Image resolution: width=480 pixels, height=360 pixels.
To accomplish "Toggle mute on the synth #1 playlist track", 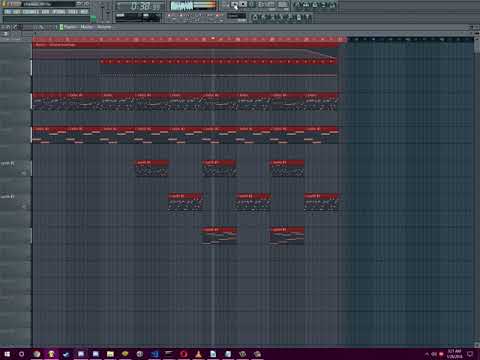I will [24, 173].
